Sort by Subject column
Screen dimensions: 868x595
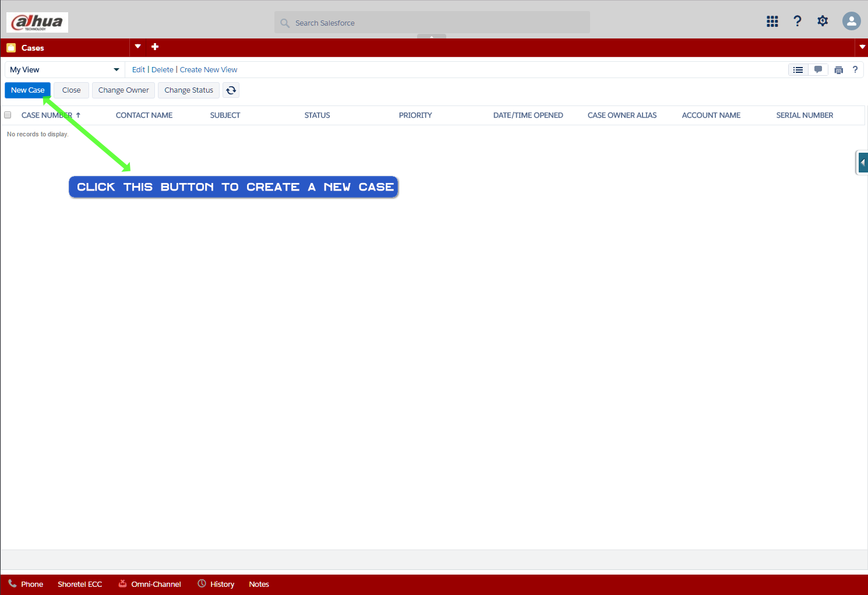click(225, 115)
